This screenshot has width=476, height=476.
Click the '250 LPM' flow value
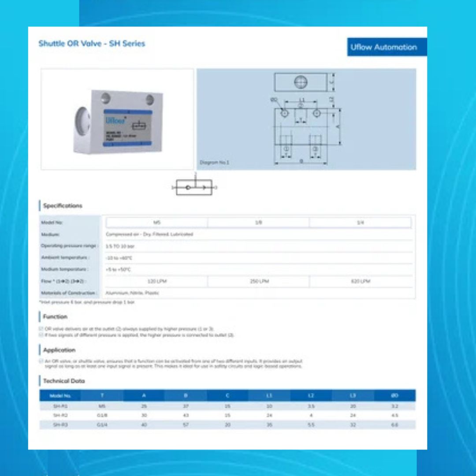tap(259, 281)
